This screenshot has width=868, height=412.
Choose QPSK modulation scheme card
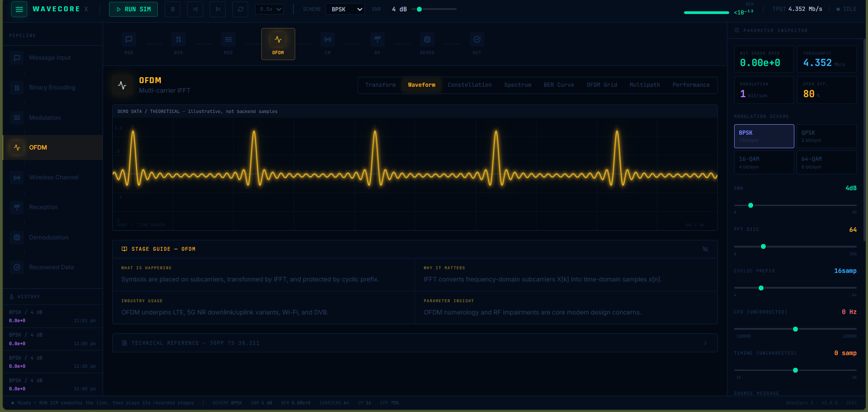826,136
